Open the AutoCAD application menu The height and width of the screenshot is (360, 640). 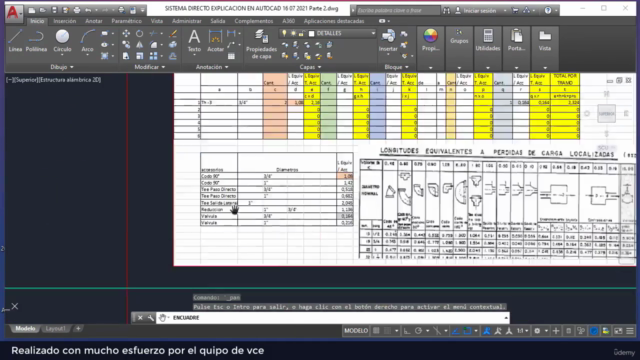13,13
